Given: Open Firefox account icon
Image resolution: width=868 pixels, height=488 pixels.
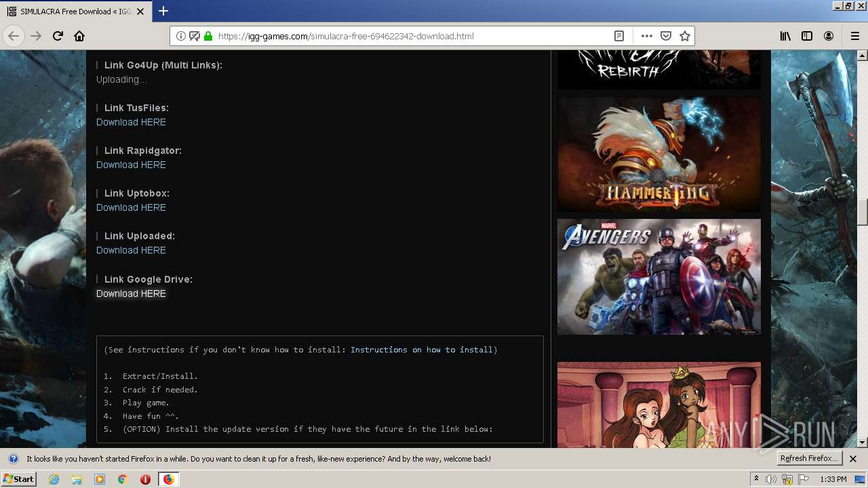Looking at the screenshot, I should tap(829, 36).
